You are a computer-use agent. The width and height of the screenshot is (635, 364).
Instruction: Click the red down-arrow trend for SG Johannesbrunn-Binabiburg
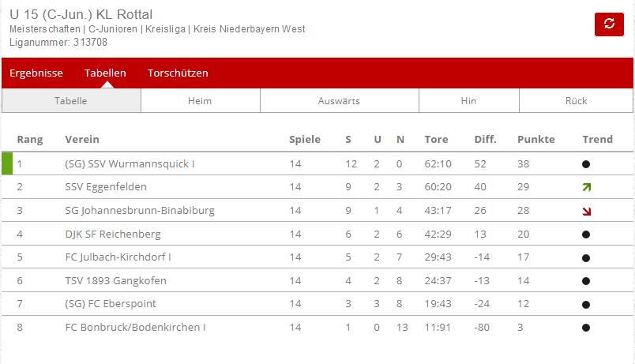(586, 211)
